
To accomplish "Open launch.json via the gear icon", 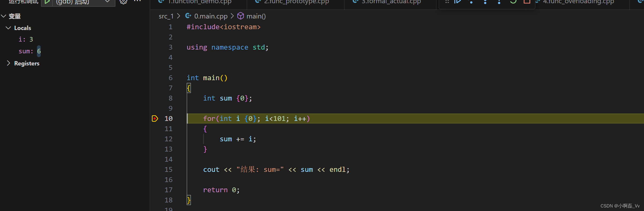I will [123, 2].
